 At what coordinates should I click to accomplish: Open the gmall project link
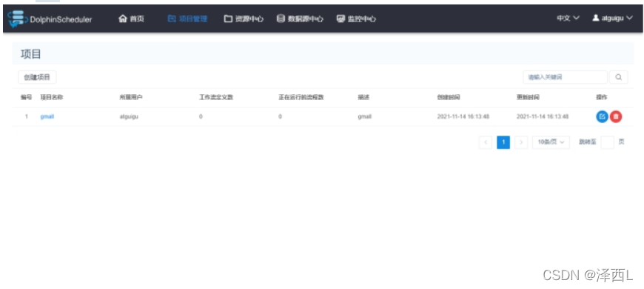point(47,117)
